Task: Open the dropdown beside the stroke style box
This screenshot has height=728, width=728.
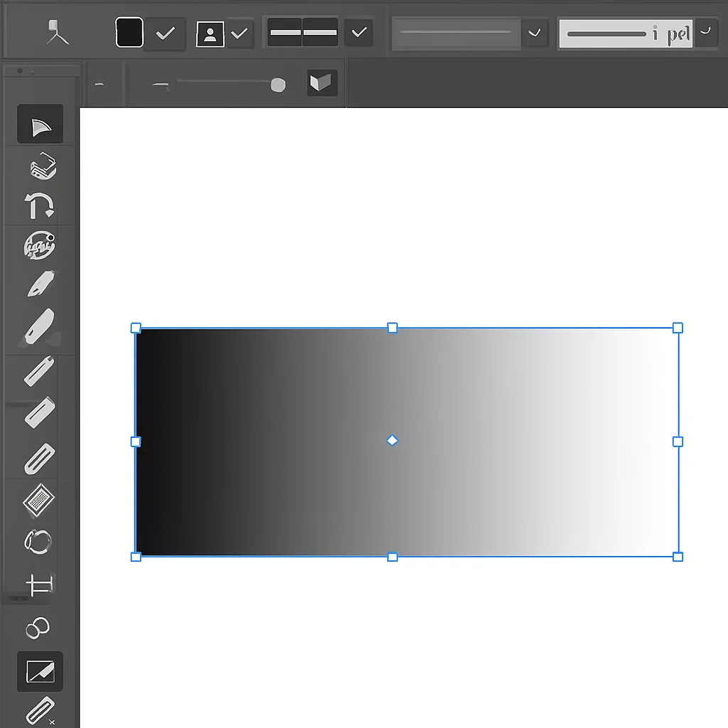Action: coord(359,32)
